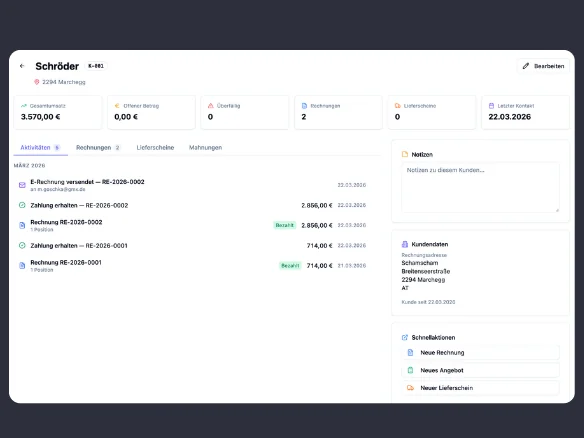The width and height of the screenshot is (584, 438).
Task: Click the check icon for payment RE-2026-0002
Action: coord(22,205)
